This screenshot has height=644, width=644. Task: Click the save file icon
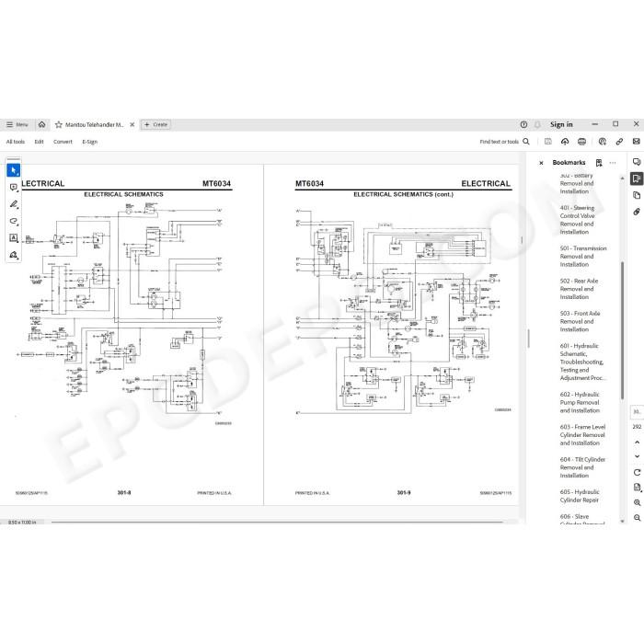tap(548, 142)
